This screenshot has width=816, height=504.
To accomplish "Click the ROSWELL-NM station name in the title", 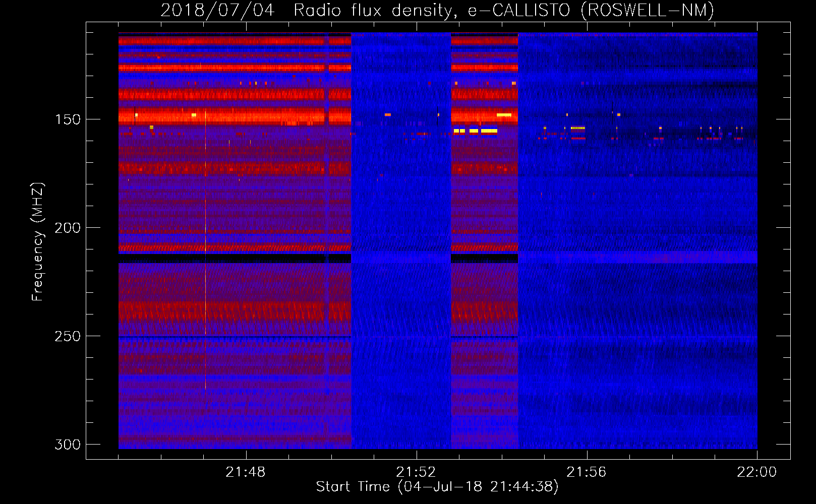I will point(648,10).
